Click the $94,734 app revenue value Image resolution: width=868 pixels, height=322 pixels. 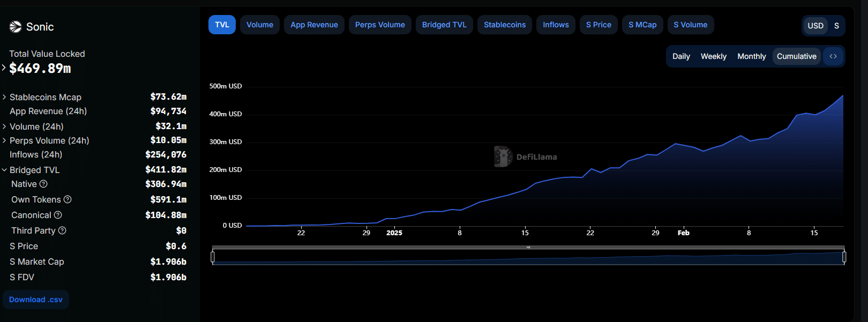[x=168, y=111]
